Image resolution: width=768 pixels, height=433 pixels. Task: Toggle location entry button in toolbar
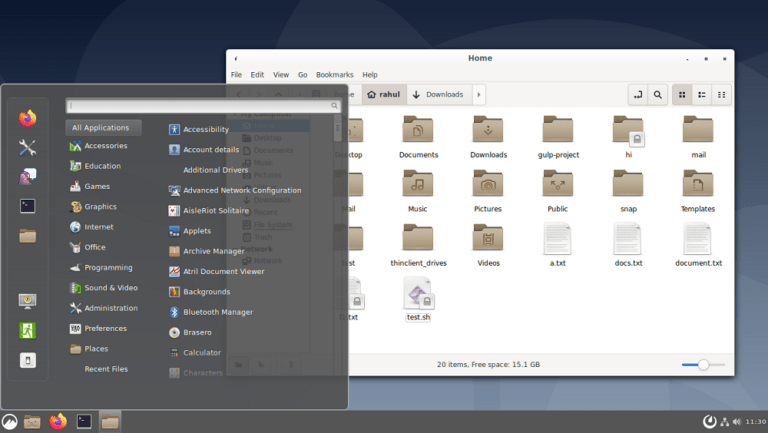(x=637, y=95)
